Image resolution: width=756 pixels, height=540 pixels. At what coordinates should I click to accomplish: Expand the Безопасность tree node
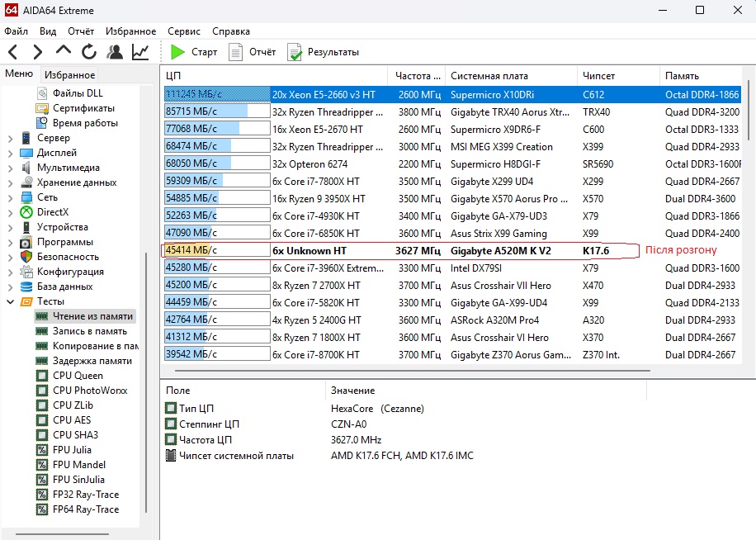[x=10, y=257]
